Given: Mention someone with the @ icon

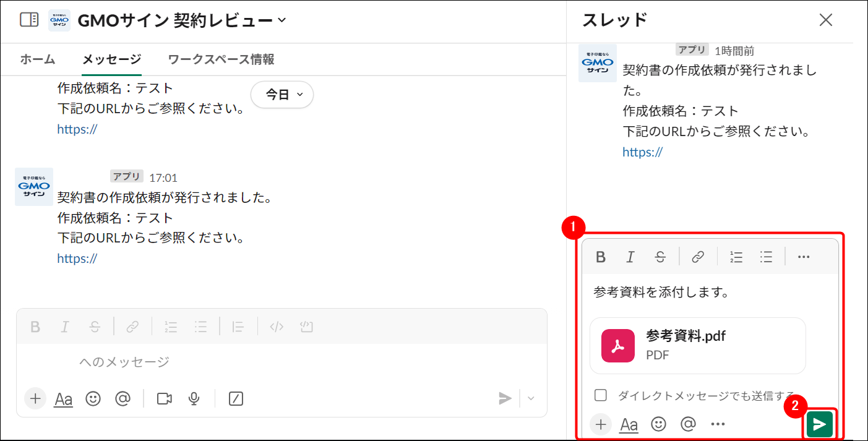Looking at the screenshot, I should coord(123,399).
